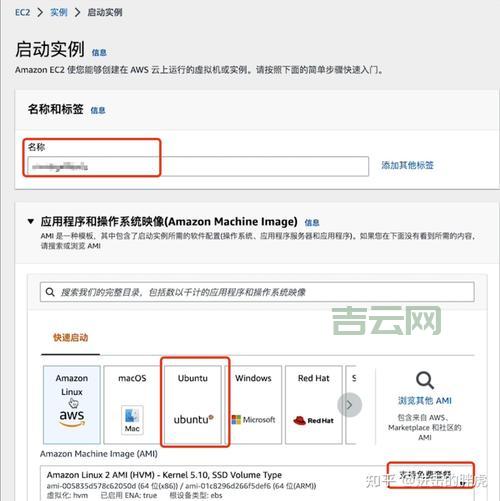
Task: Open 信息 link next to 启动实例 title
Action: (99, 53)
